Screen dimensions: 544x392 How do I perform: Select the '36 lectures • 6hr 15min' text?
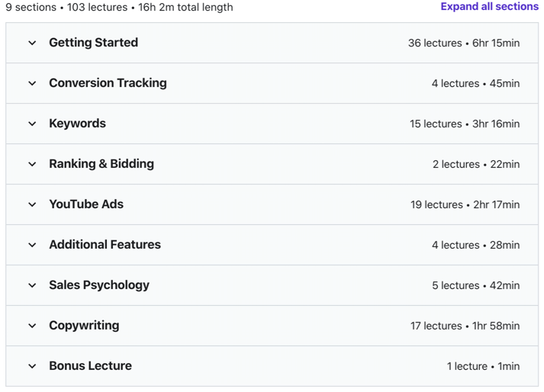tap(464, 43)
